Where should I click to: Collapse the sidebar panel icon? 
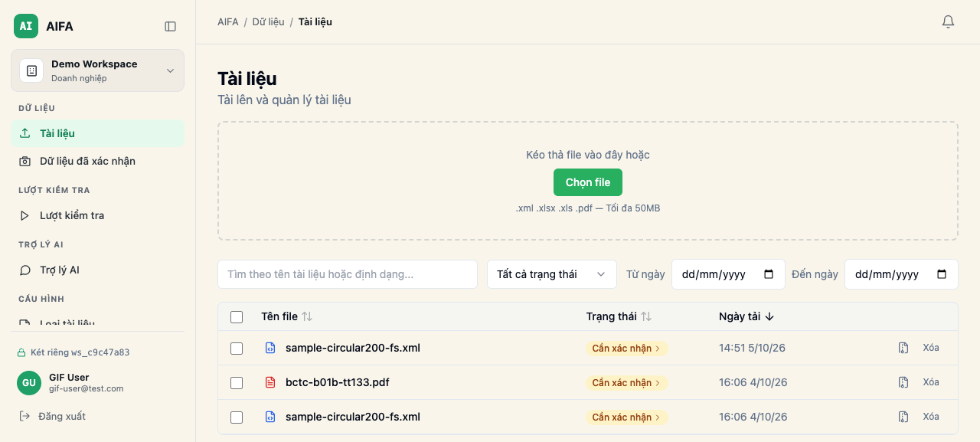(171, 26)
